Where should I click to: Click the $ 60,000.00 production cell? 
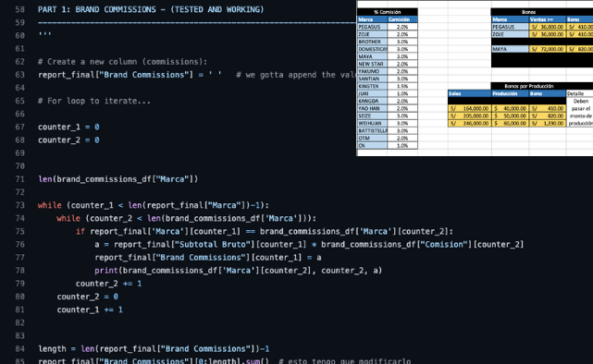(510, 123)
